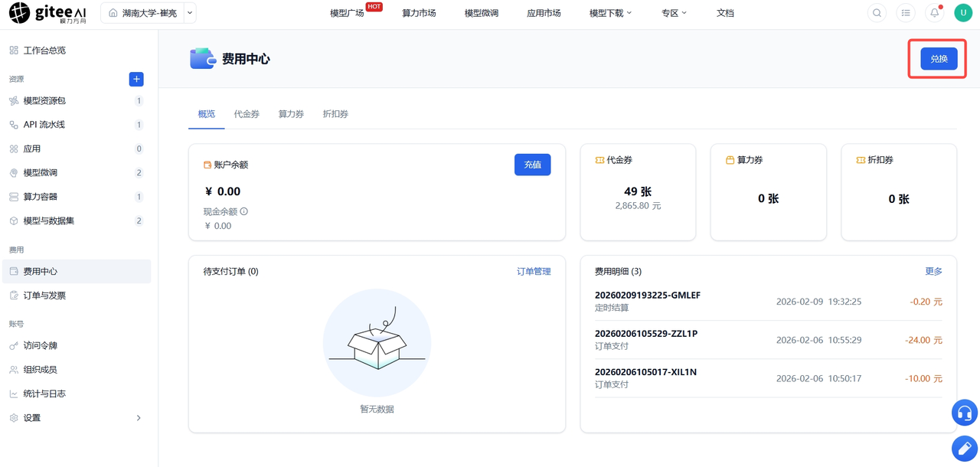Image resolution: width=980 pixels, height=467 pixels.
Task: Switch to the 概览 tab
Action: click(x=206, y=114)
